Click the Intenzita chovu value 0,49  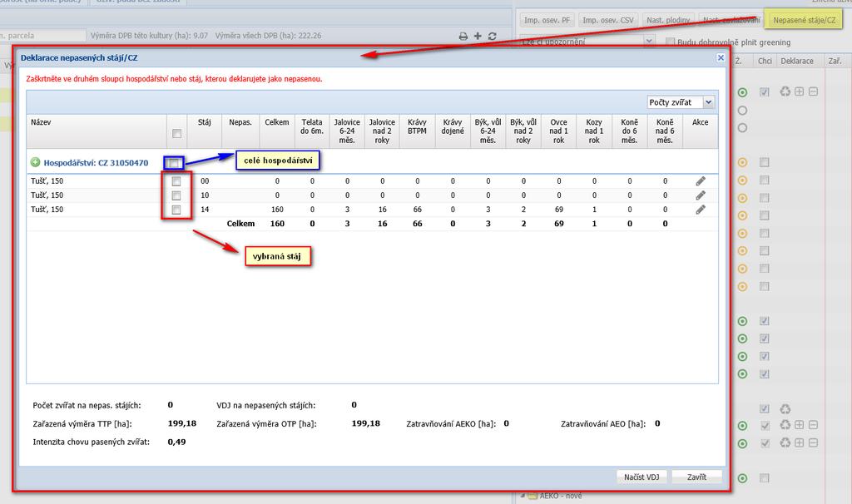coord(176,442)
